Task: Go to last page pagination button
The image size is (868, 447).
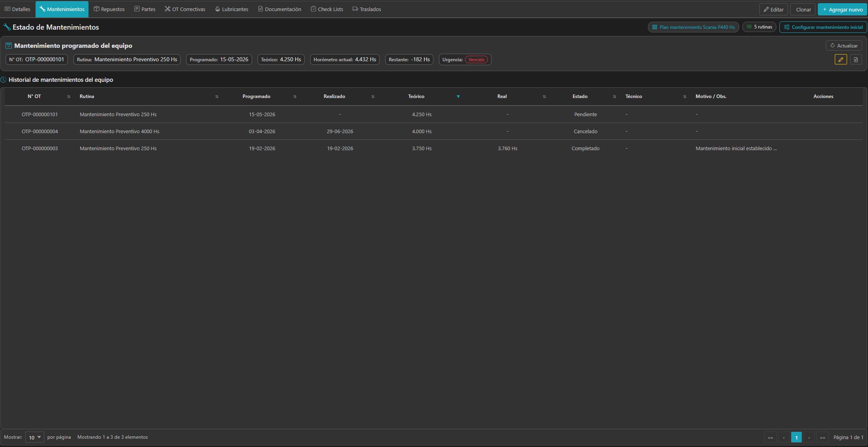Action: 822,437
